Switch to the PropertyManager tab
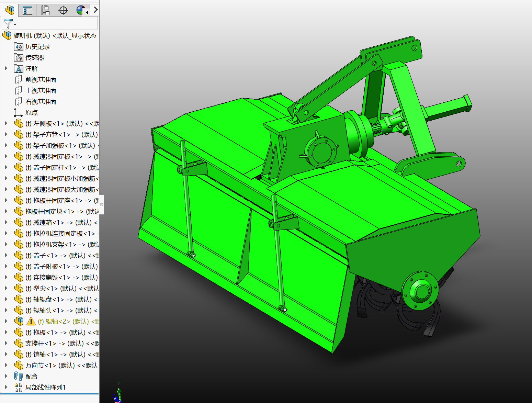532x403 pixels. click(27, 10)
